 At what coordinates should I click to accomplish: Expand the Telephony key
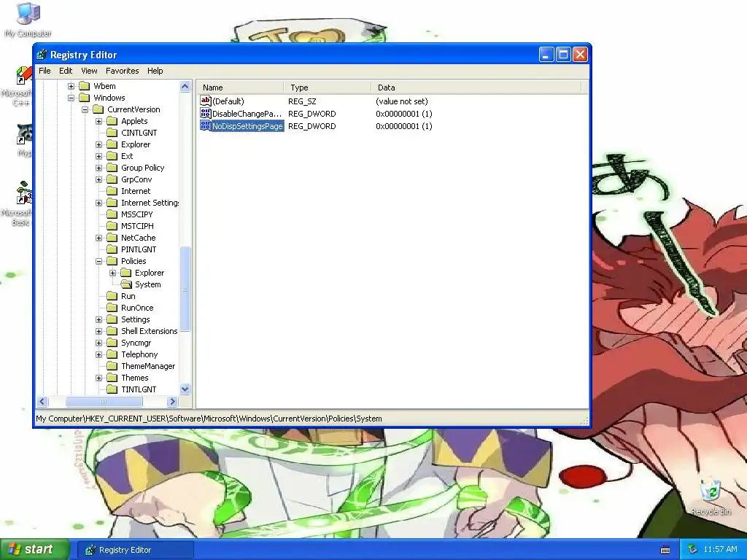pos(98,354)
